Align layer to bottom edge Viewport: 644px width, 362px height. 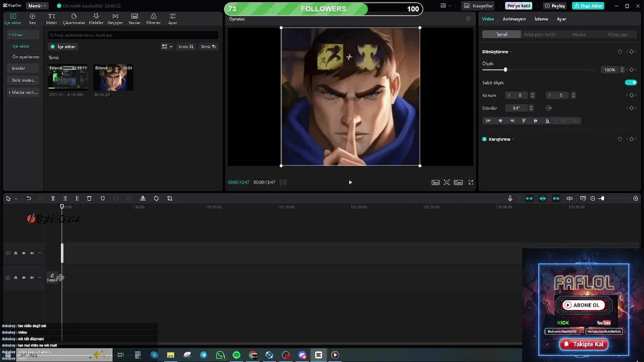pos(547,121)
